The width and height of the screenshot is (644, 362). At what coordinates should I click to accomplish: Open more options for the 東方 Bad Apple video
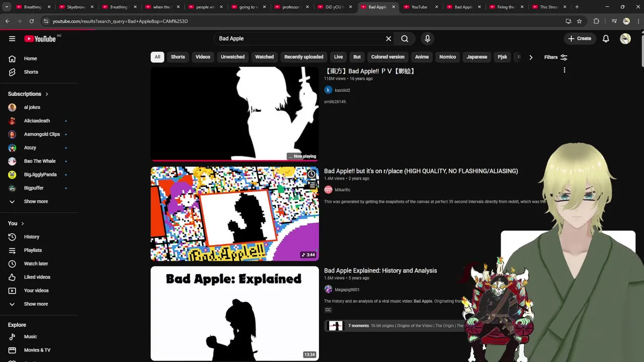(x=565, y=70)
